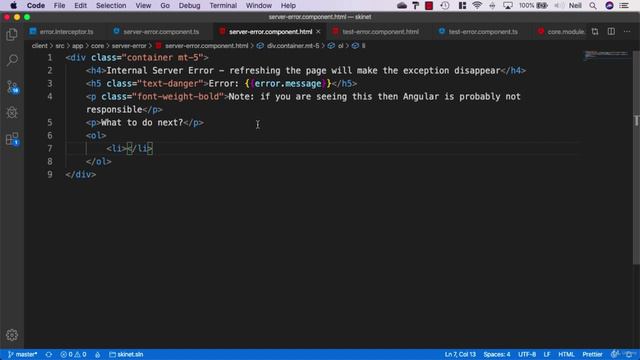640x360 pixels.
Task: Close the server-error.component.html tab
Action: [318, 31]
